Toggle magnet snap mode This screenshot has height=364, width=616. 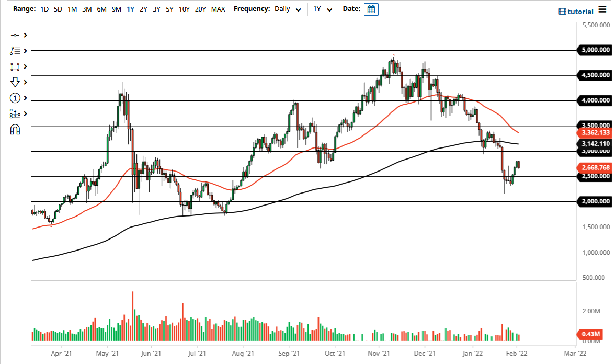coord(15,129)
